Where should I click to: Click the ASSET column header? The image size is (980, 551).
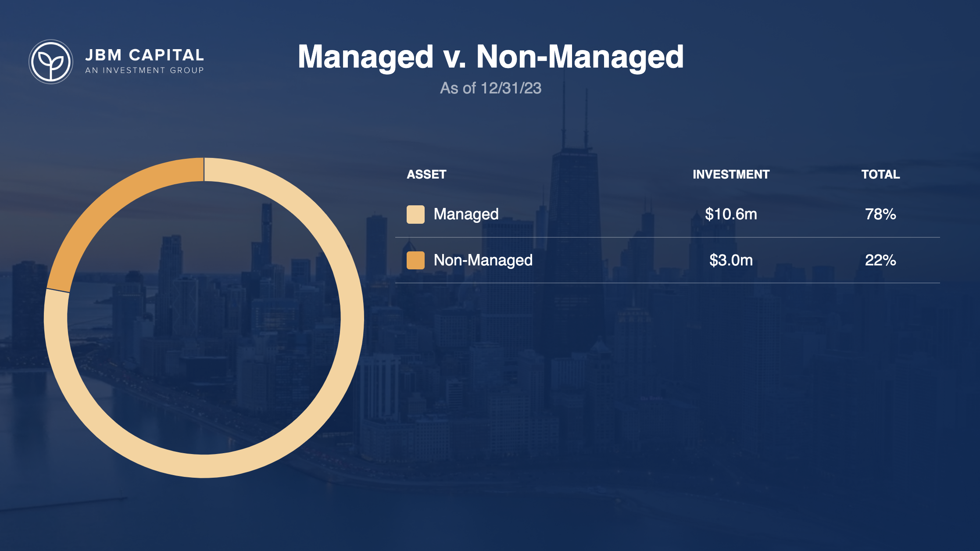point(426,175)
